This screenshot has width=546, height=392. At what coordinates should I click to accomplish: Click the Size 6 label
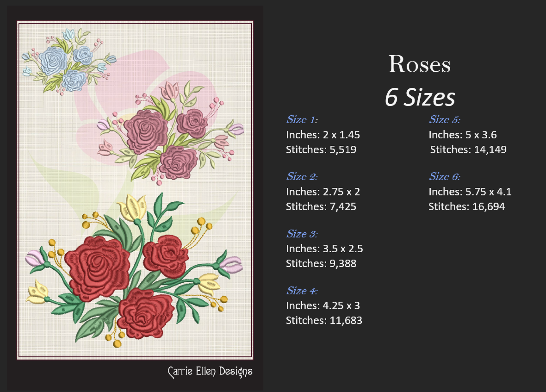[x=444, y=177]
